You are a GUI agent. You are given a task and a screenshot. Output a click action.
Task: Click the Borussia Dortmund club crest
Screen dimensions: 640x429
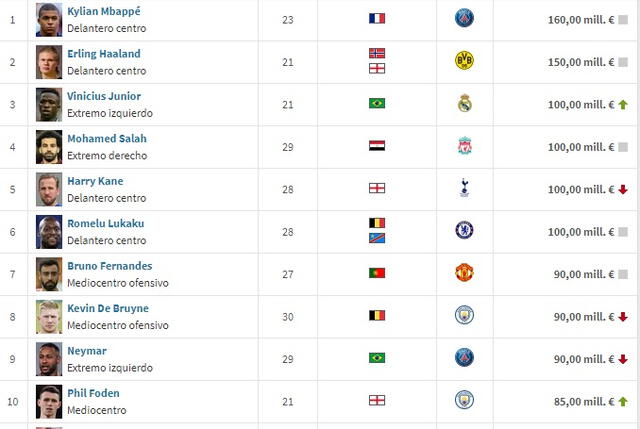463,61
